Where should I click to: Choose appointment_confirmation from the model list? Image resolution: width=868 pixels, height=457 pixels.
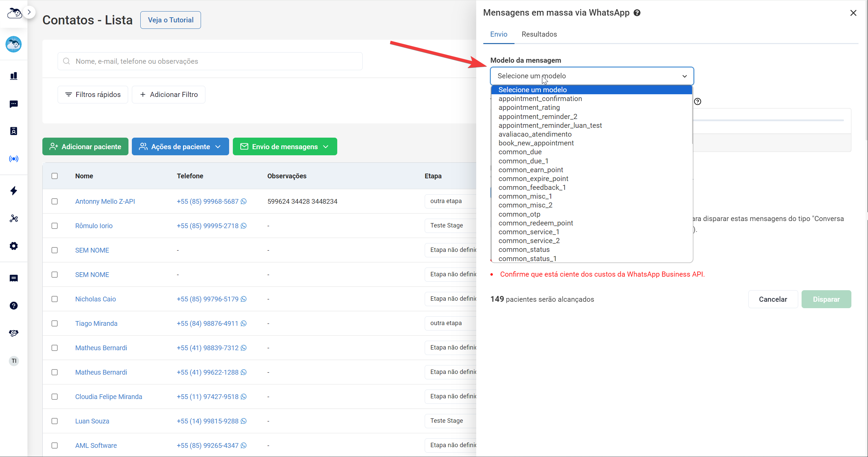[591, 99]
